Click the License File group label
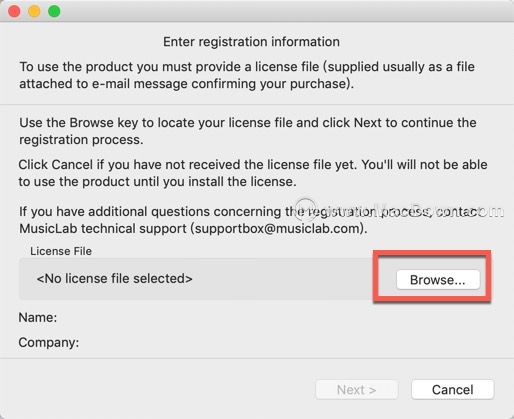The height and width of the screenshot is (419, 514). [61, 251]
